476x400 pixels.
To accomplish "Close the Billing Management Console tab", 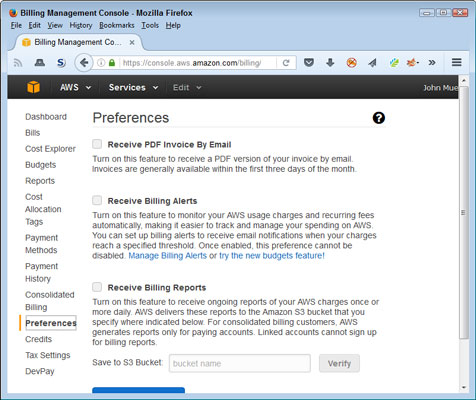I will [x=132, y=42].
